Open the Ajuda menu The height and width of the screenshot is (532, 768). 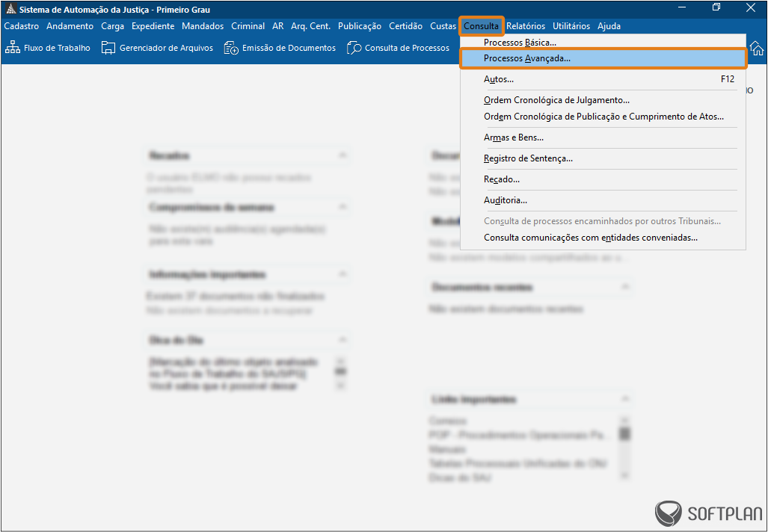pos(609,26)
